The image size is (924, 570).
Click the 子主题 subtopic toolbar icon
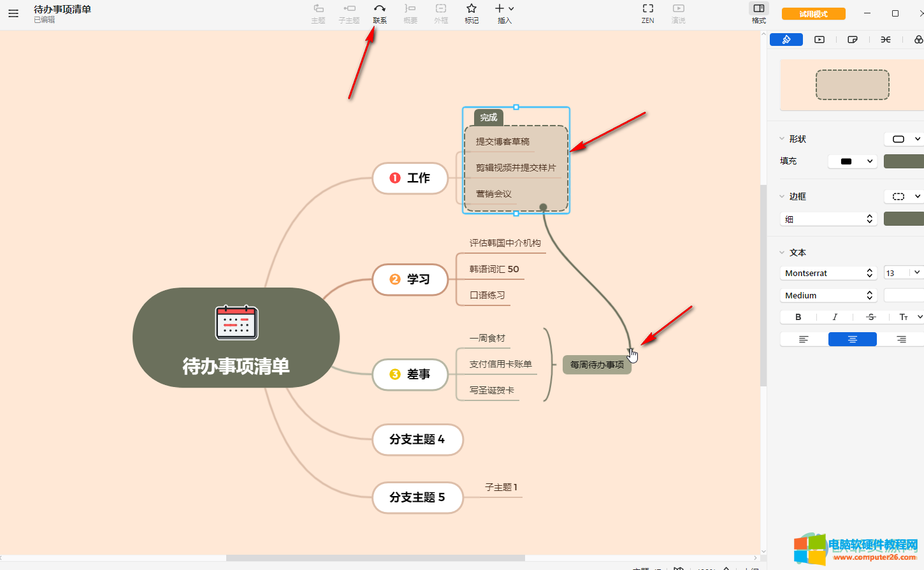[349, 13]
